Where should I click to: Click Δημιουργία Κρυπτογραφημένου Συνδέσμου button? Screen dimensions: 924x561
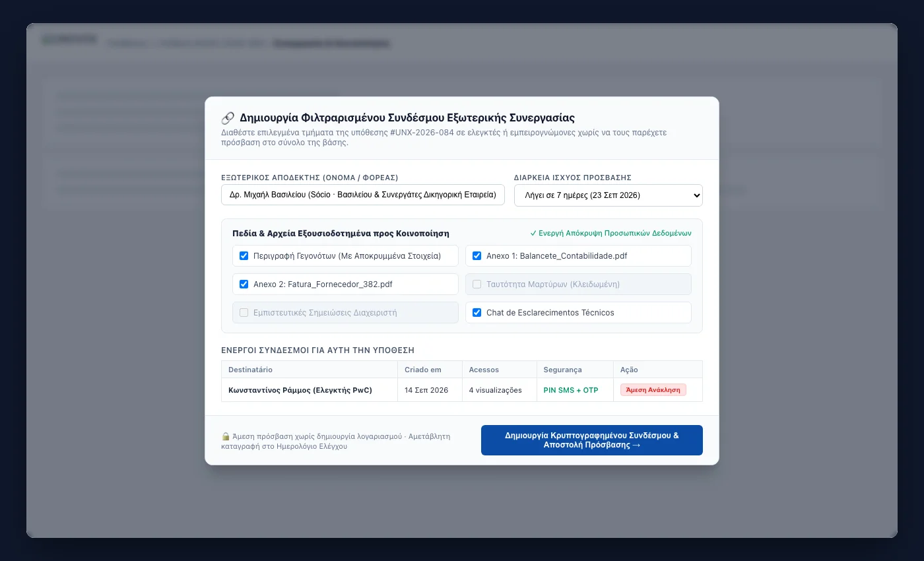click(x=592, y=440)
